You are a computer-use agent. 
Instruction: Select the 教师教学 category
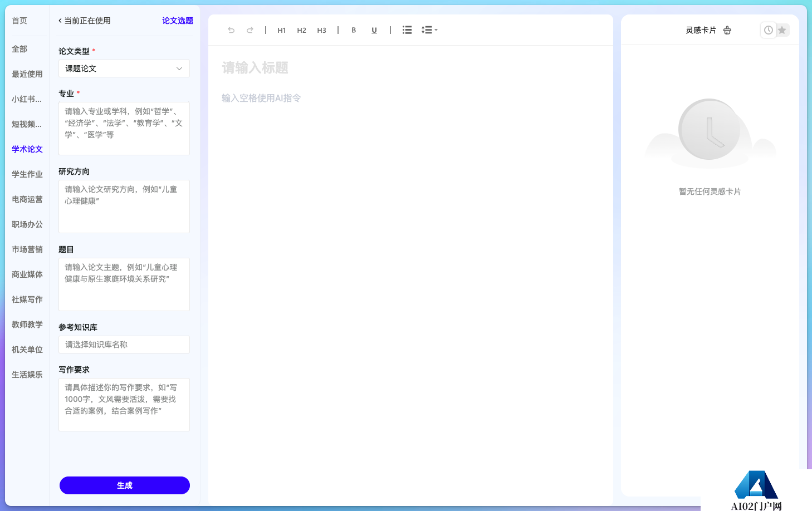pos(27,325)
